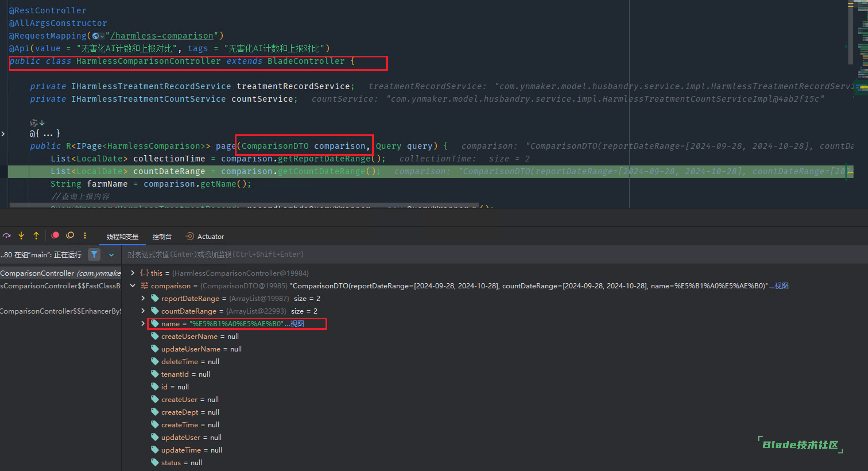
Task: Click the tag icon beside status field
Action: [x=155, y=462]
